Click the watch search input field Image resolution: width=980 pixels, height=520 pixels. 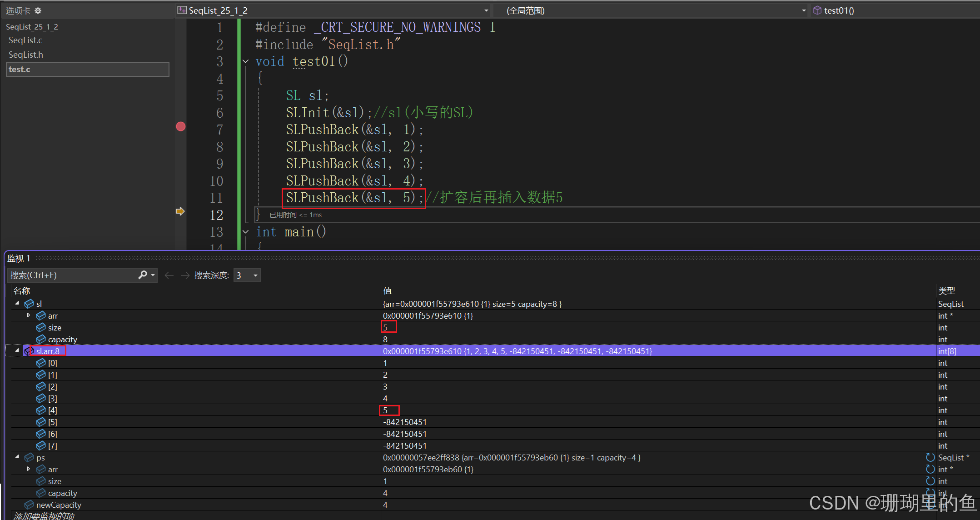tap(73, 275)
